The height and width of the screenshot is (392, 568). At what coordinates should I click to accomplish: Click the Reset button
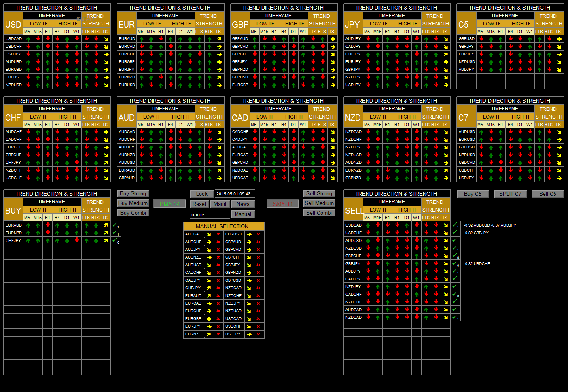(x=199, y=204)
